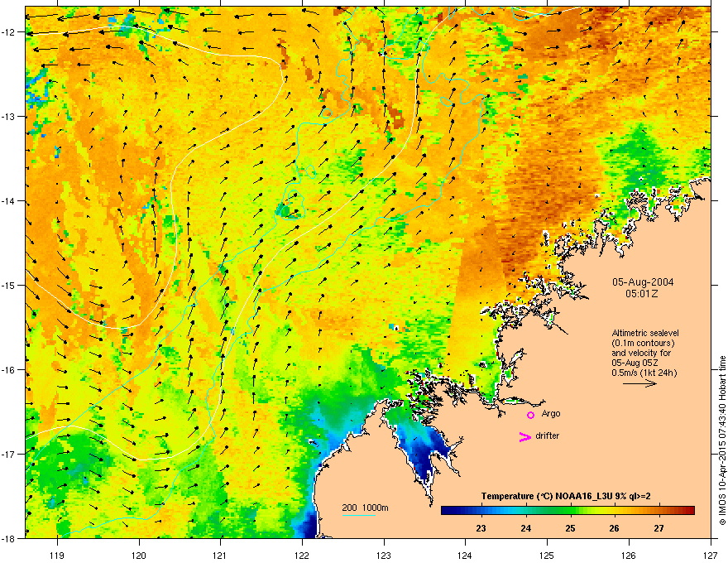The image size is (728, 563).
Task: Click the date label 05-Aug-2004
Action: click(x=643, y=282)
